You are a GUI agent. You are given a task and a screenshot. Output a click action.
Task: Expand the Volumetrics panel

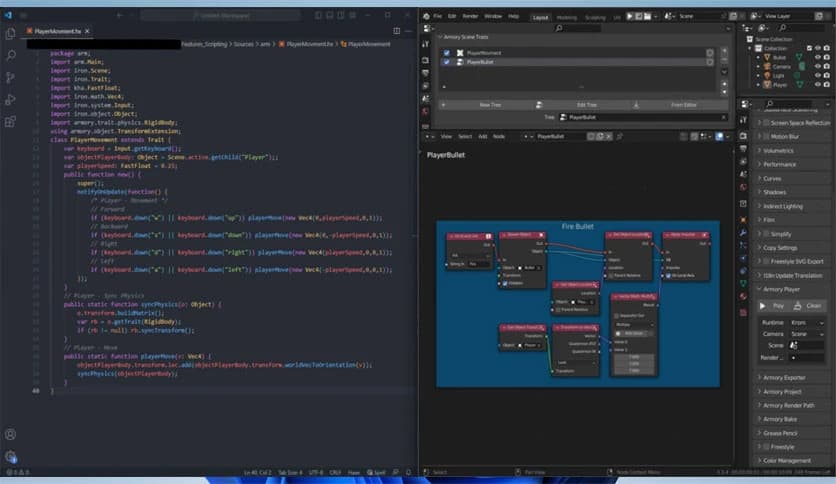point(759,150)
